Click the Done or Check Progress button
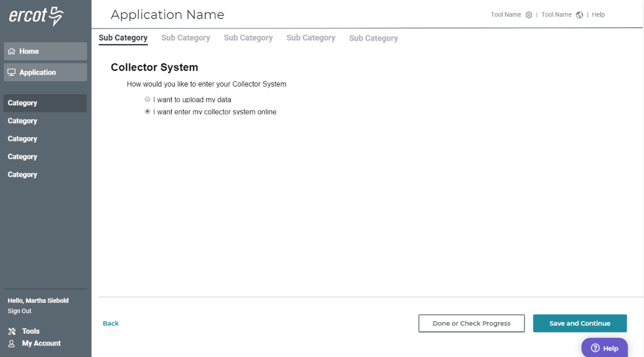The image size is (644, 357). pyautogui.click(x=471, y=323)
